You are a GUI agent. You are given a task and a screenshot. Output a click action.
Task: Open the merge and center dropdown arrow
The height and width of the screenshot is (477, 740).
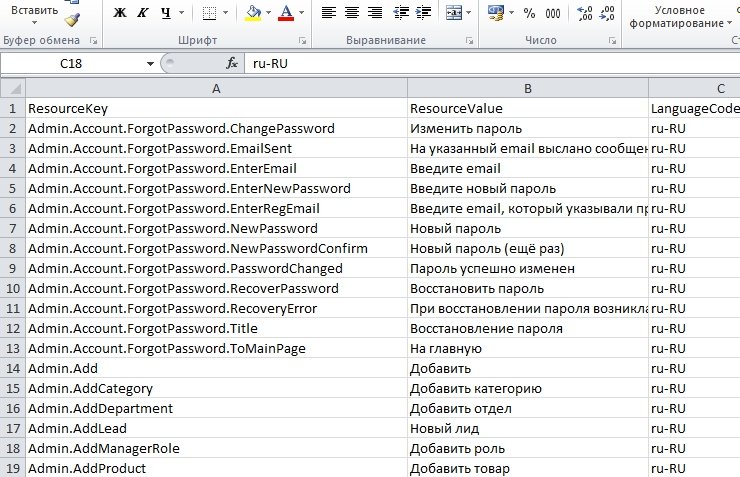tap(469, 13)
